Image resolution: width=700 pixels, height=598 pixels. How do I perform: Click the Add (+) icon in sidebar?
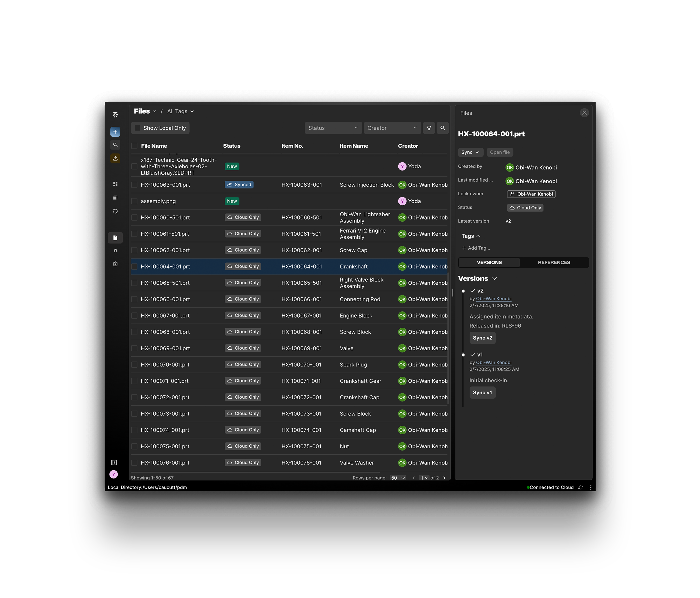tap(115, 131)
